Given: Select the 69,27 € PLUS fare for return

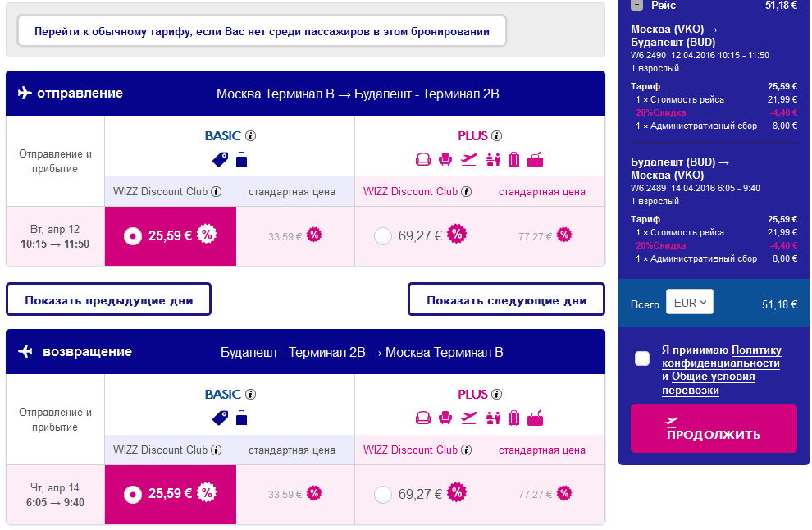Looking at the screenshot, I should pos(382,494).
